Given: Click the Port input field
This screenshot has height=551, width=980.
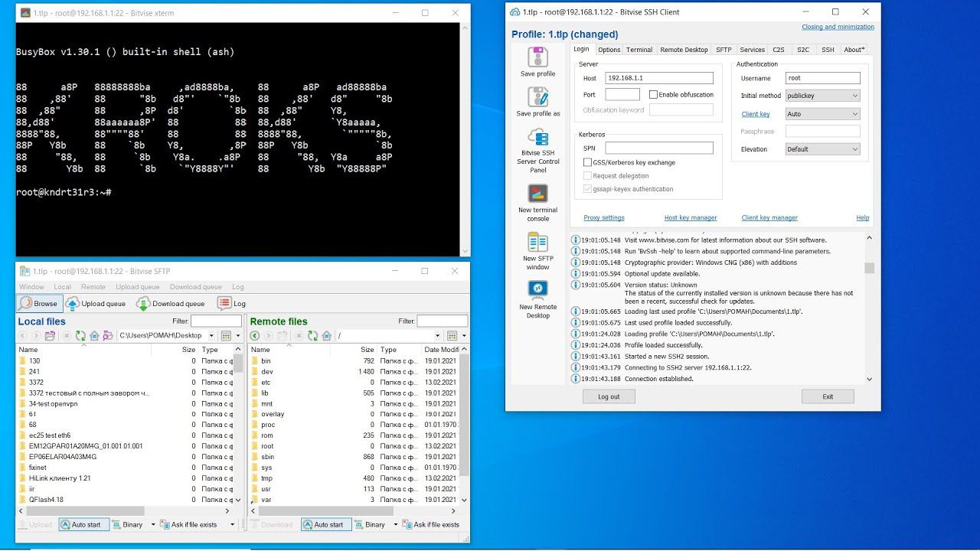Looking at the screenshot, I should point(622,94).
